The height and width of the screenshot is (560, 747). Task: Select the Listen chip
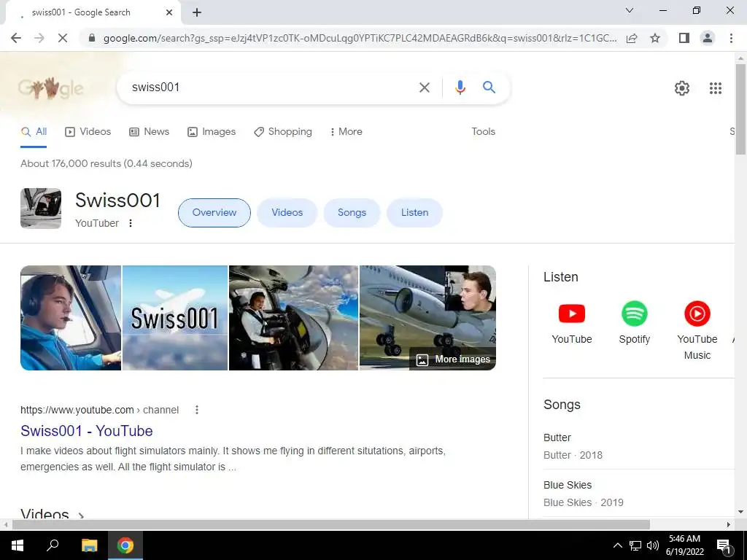(414, 213)
